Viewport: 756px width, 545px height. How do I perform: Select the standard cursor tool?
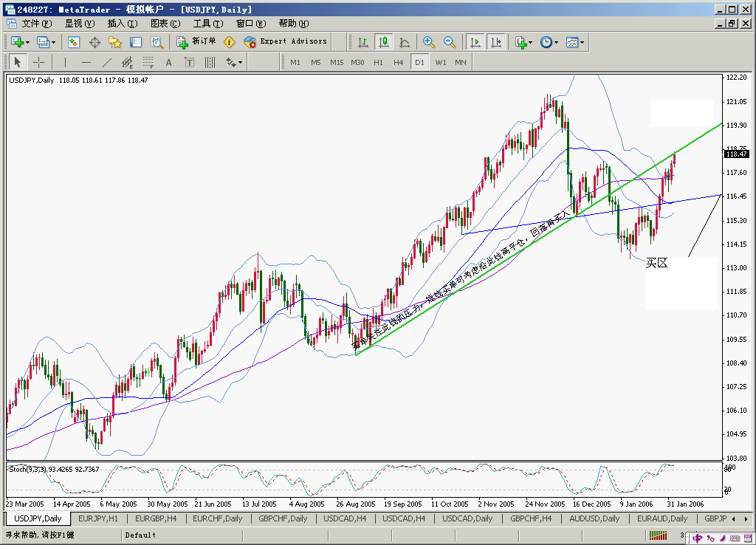[x=18, y=62]
